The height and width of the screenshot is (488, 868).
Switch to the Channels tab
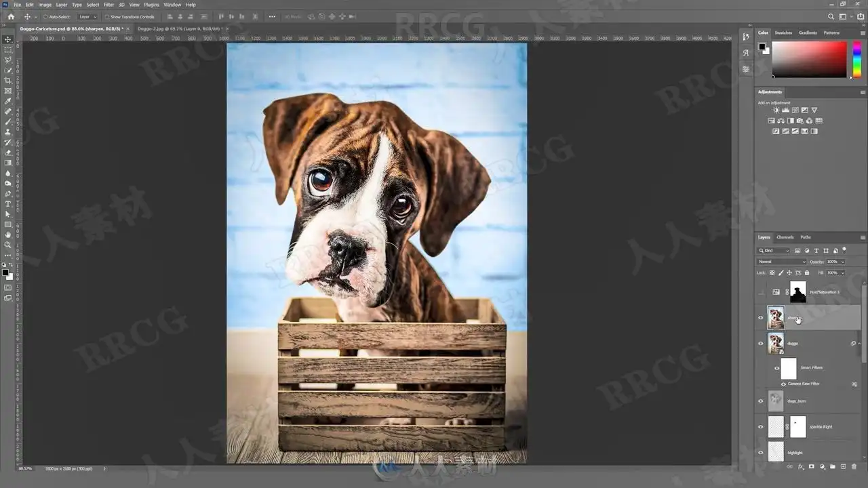785,237
